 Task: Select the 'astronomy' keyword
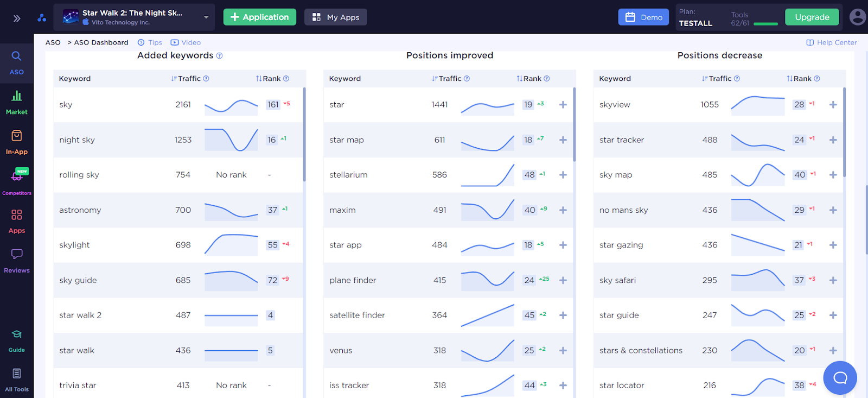click(80, 210)
